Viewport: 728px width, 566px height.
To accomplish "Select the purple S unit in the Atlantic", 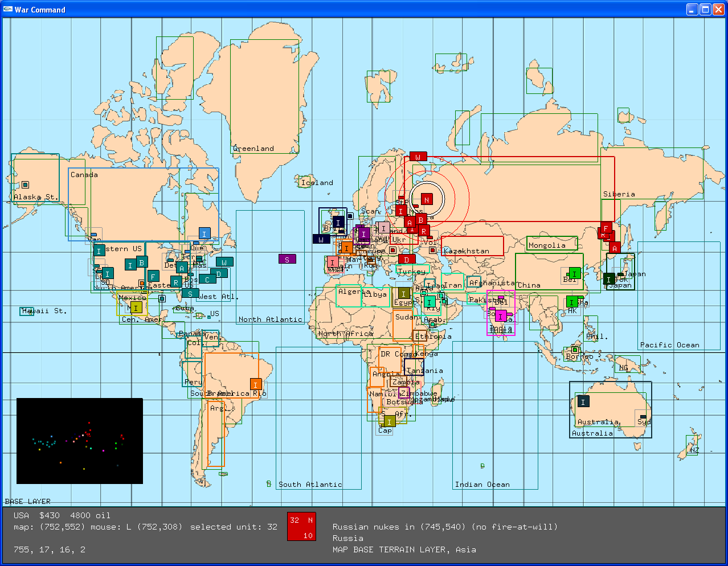I will (287, 259).
